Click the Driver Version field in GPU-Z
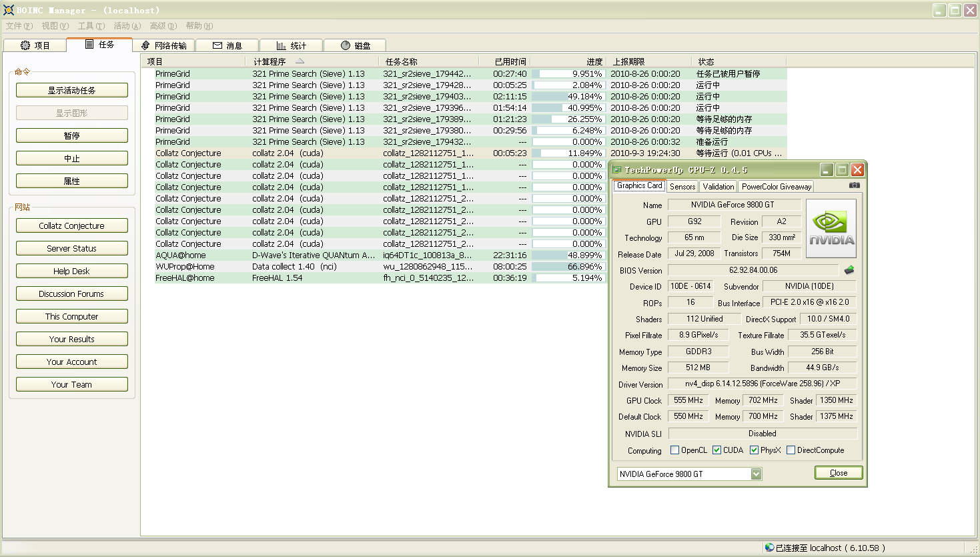980x557 pixels. (763, 384)
